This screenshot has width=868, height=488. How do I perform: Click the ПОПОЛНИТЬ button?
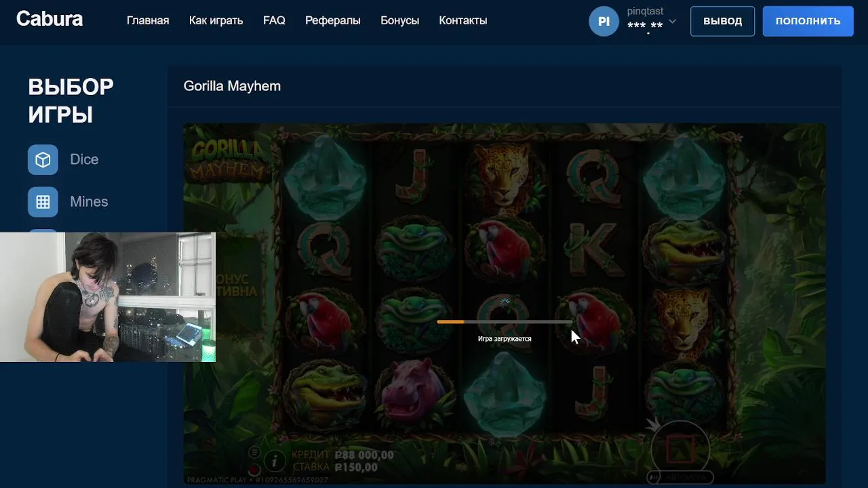pyautogui.click(x=808, y=21)
